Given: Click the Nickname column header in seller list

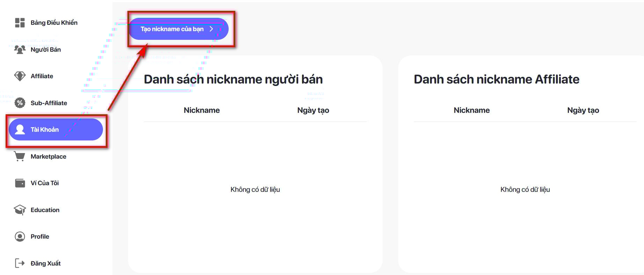Looking at the screenshot, I should point(202,110).
